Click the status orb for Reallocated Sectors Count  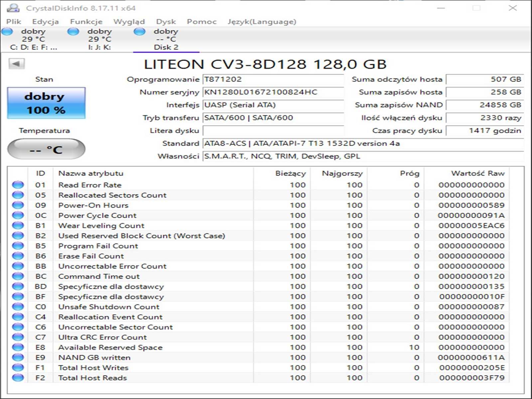click(18, 195)
